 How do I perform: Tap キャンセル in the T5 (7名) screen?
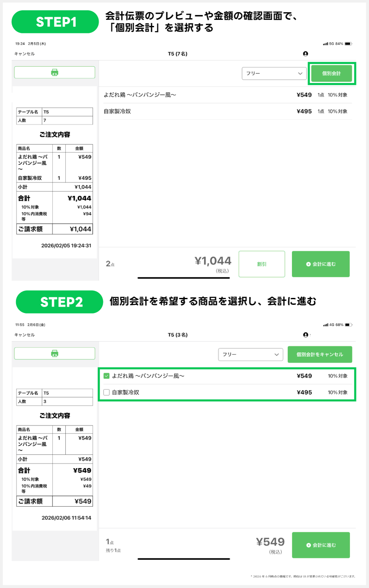click(24, 54)
